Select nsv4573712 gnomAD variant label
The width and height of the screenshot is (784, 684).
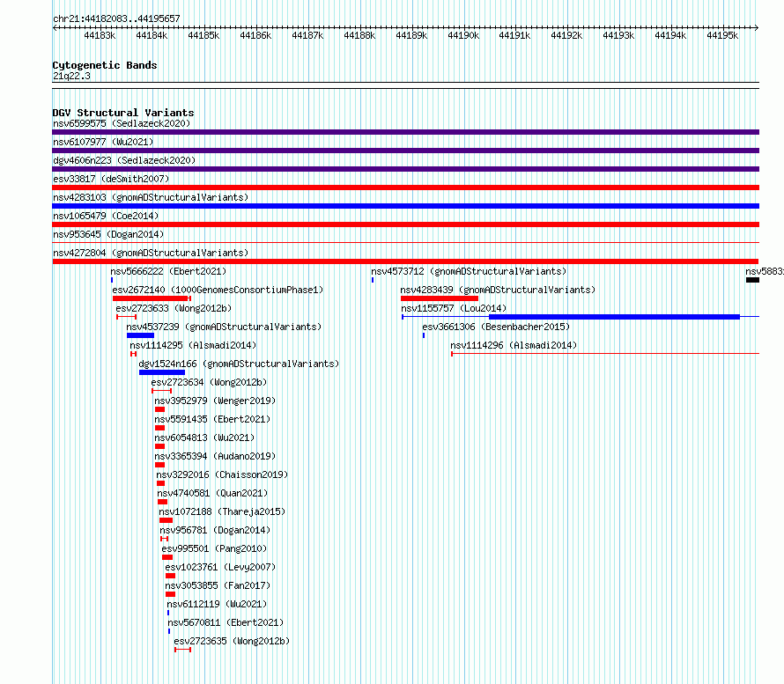469,271
